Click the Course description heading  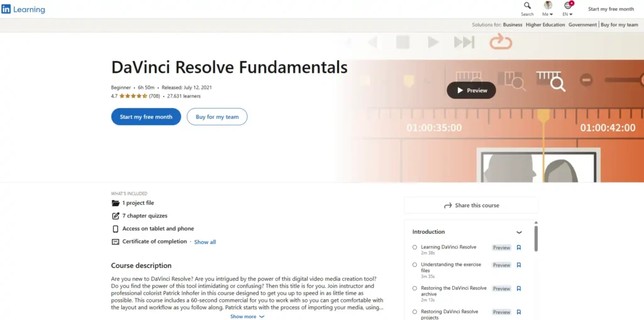pos(142,266)
